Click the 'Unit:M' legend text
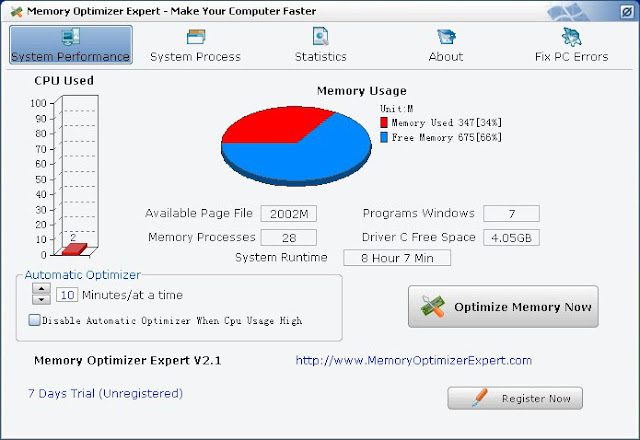The width and height of the screenshot is (640, 440). tap(396, 109)
